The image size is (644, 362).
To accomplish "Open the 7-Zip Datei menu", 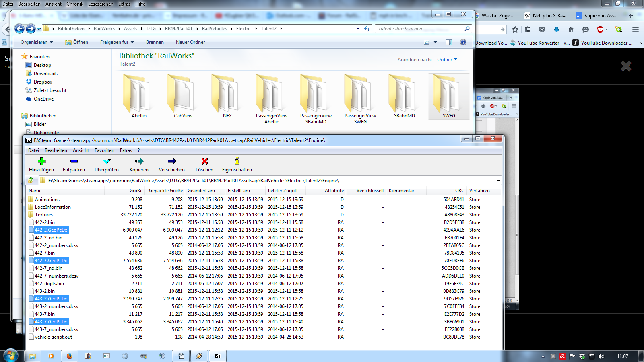I will (x=33, y=150).
